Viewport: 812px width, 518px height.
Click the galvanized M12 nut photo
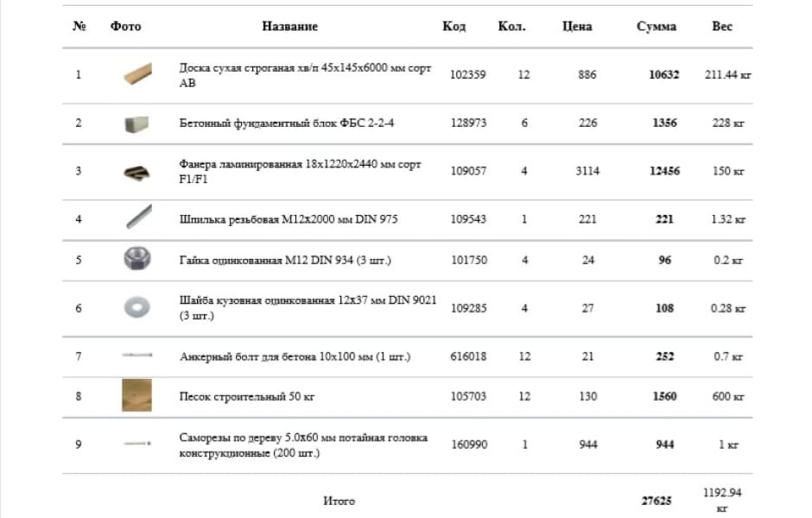click(136, 260)
